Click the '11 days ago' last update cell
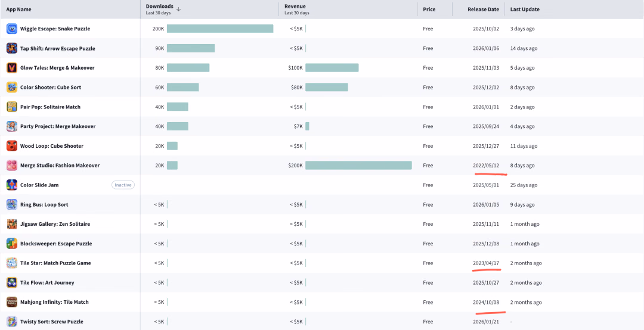Image resolution: width=644 pixels, height=330 pixels. (524, 146)
